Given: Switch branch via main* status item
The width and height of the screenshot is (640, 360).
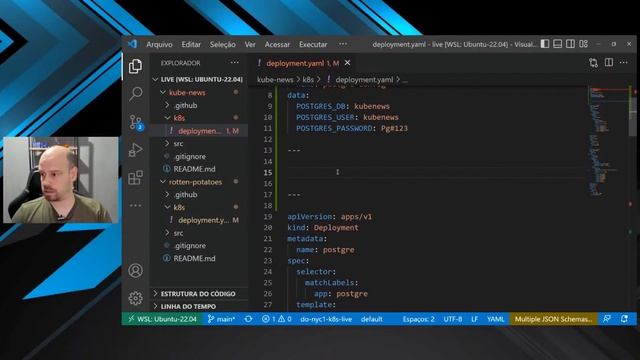Looking at the screenshot, I should tap(221, 319).
